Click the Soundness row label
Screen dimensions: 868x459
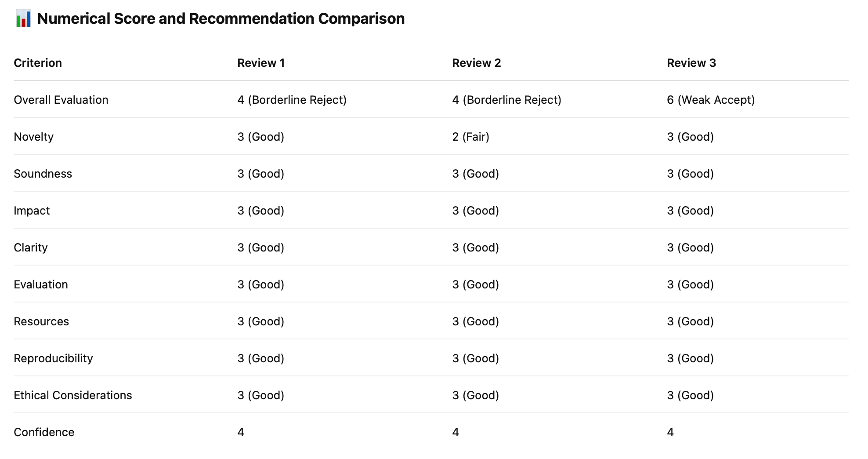[x=43, y=174]
